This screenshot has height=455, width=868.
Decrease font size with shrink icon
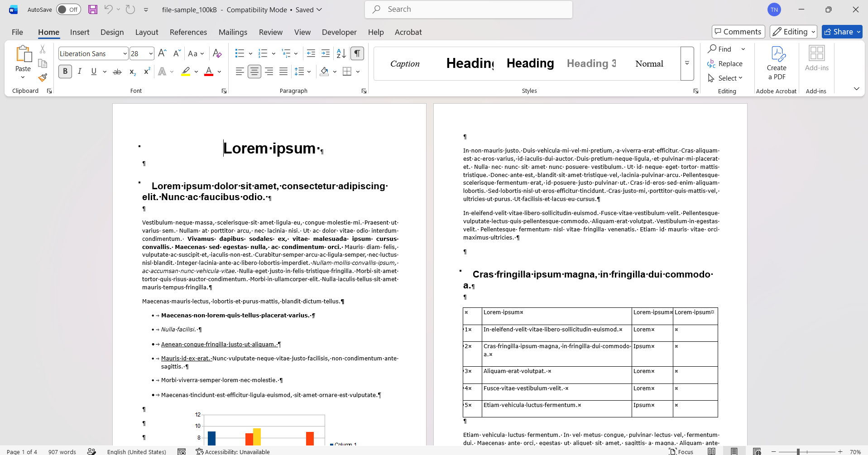tap(177, 53)
